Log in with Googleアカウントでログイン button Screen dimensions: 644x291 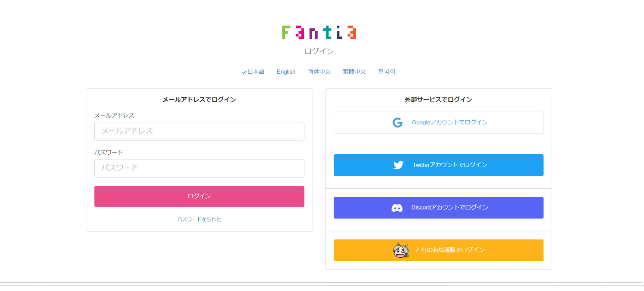(438, 123)
